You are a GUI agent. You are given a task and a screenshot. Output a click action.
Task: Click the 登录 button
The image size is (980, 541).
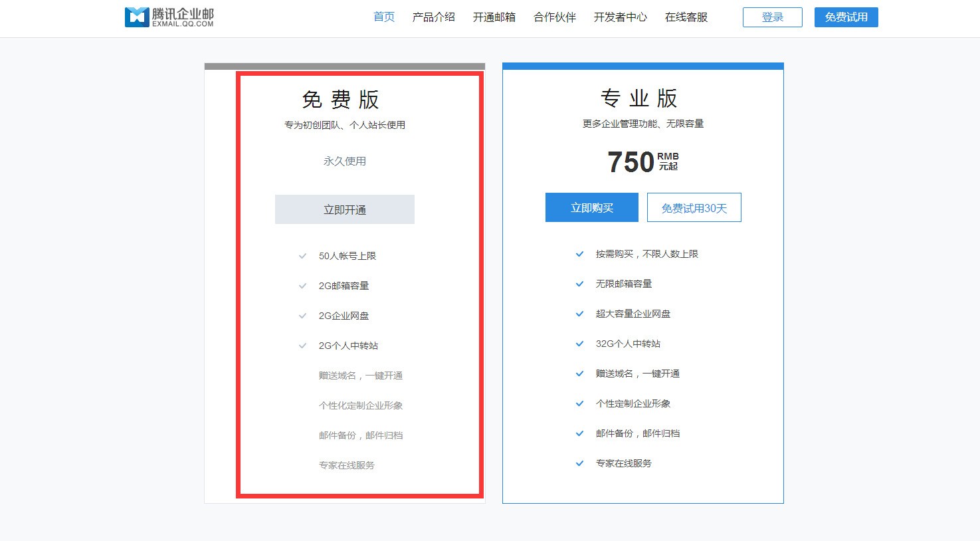(772, 17)
